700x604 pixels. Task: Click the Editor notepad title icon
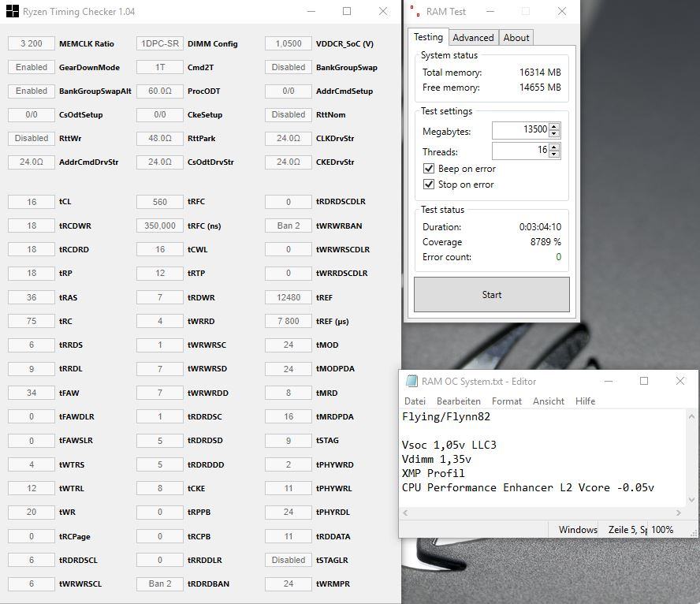tap(411, 381)
